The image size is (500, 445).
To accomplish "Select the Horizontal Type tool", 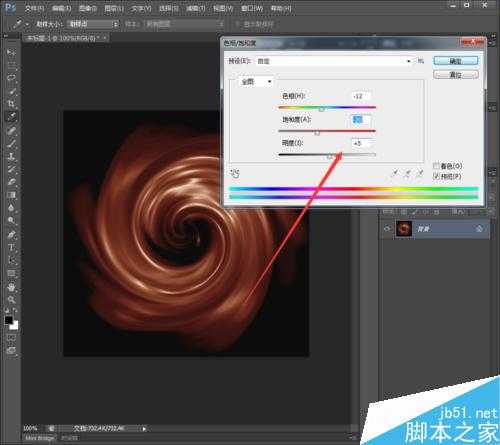I will coord(11,247).
